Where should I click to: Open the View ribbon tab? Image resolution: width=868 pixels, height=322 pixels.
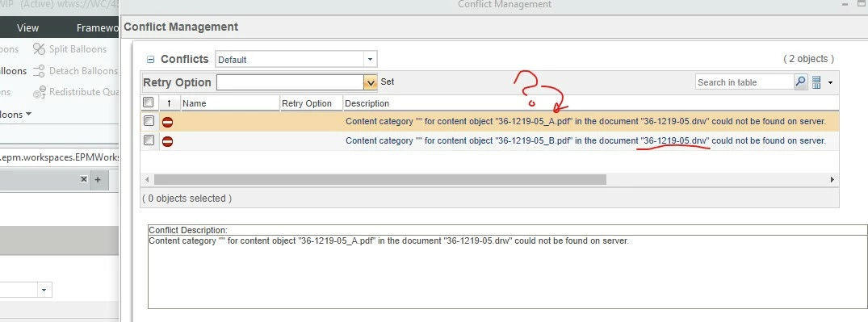pyautogui.click(x=27, y=27)
